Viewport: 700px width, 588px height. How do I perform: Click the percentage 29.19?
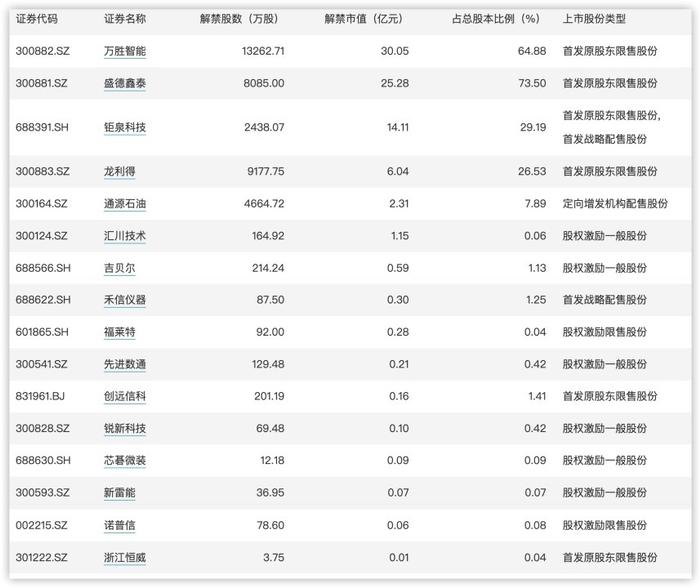point(533,127)
